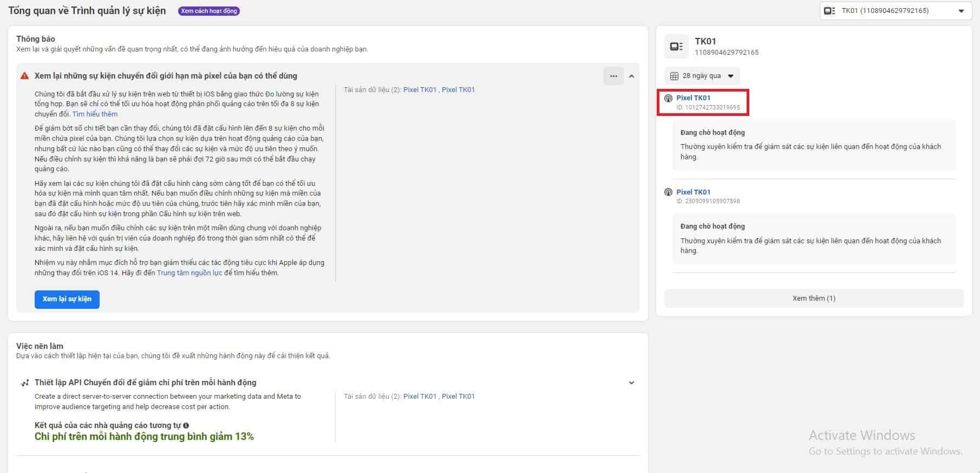Click the 'Xem cách hoạt động' badge
The height and width of the screenshot is (473, 980).
tap(209, 11)
